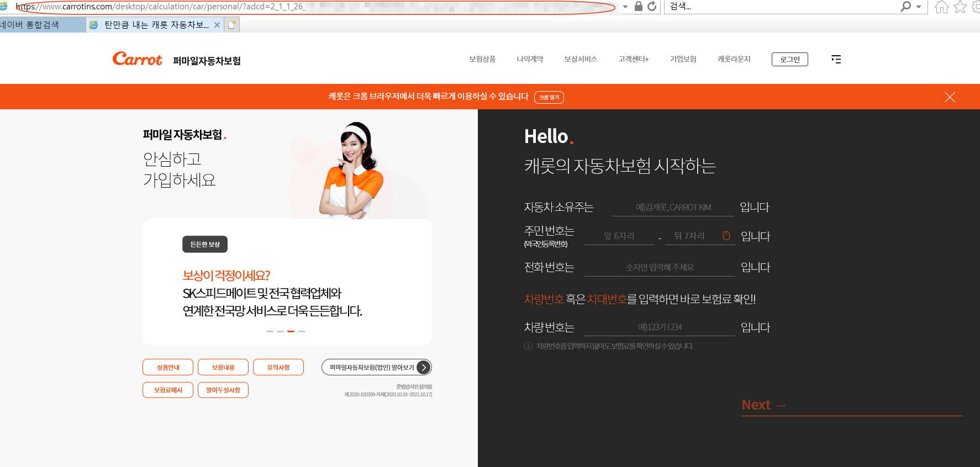Click the vehicle number input field
The width and height of the screenshot is (980, 467).
660,327
